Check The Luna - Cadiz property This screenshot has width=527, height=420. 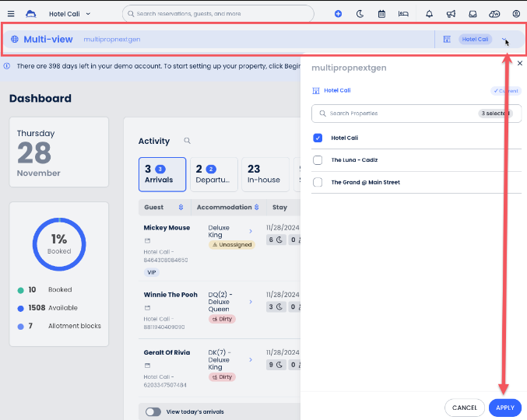318,160
